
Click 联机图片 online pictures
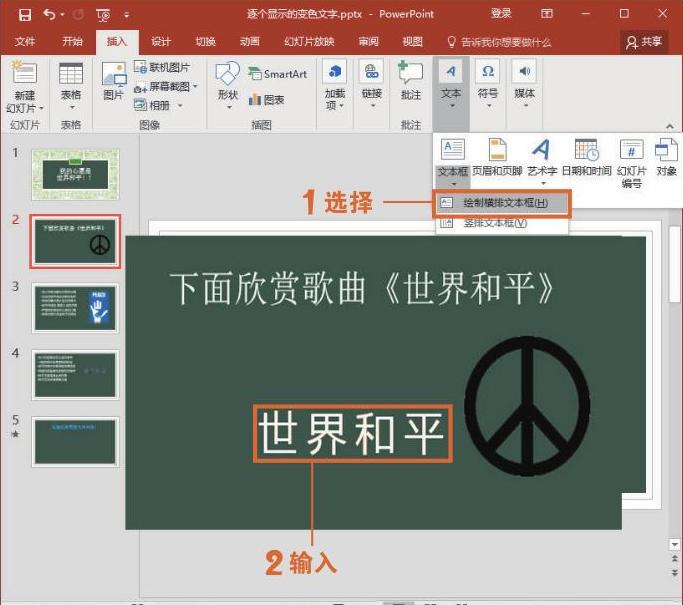pyautogui.click(x=162, y=67)
